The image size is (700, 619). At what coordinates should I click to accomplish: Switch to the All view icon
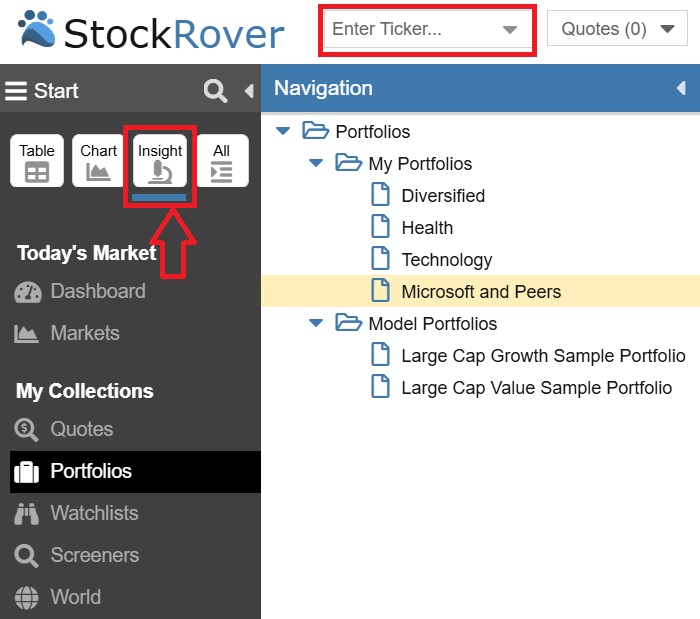tap(221, 161)
